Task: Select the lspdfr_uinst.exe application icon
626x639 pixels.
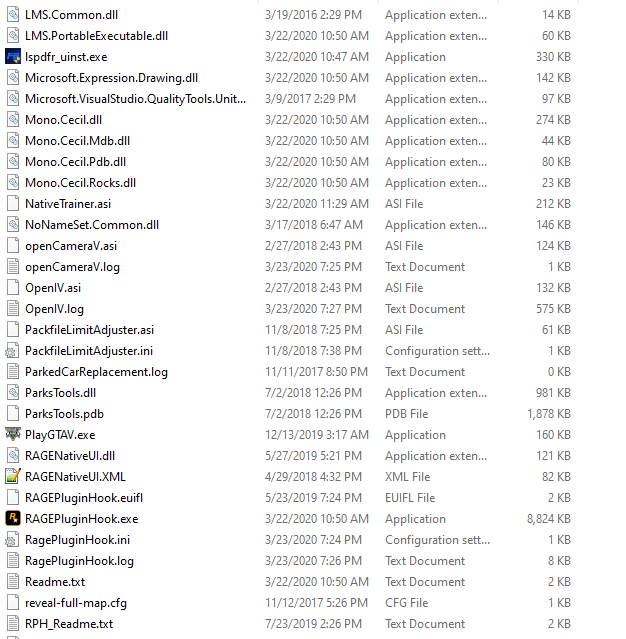Action: point(13,57)
